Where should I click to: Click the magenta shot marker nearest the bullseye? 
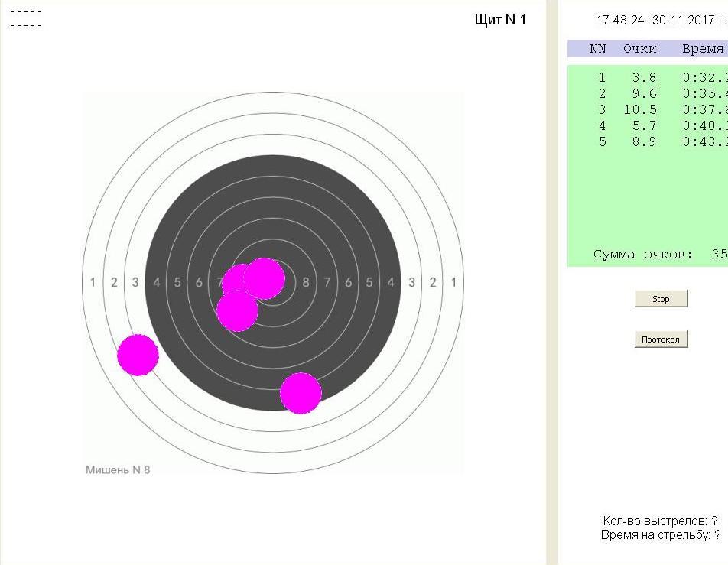pyautogui.click(x=265, y=278)
